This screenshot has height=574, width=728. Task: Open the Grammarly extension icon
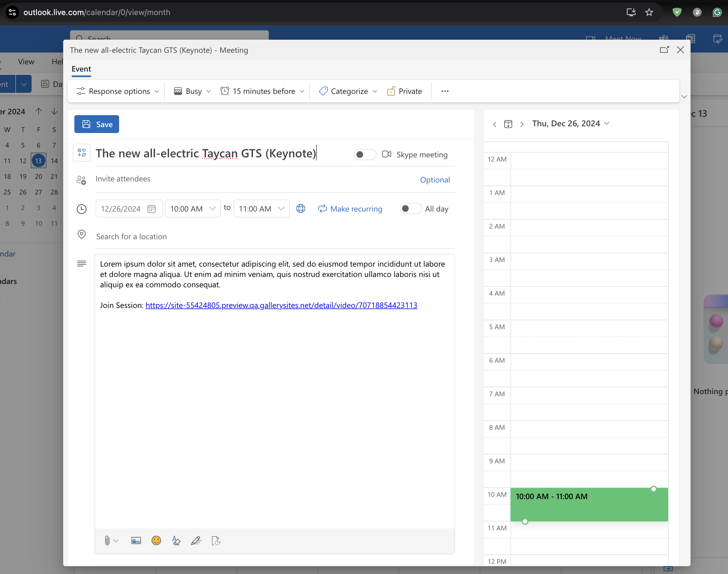tap(717, 12)
